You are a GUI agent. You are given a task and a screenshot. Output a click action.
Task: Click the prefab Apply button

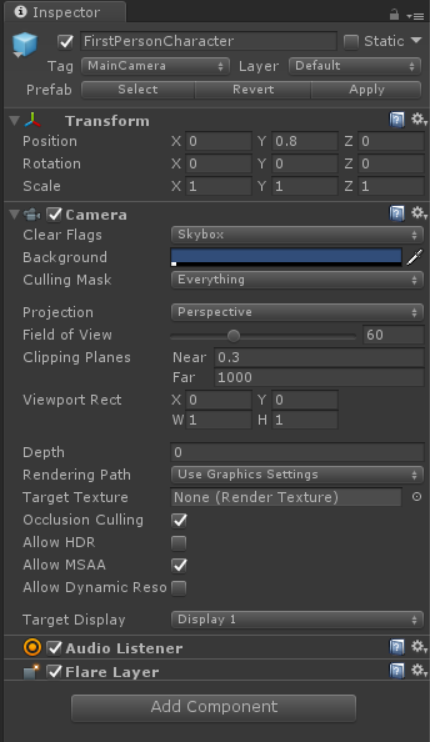tap(366, 89)
